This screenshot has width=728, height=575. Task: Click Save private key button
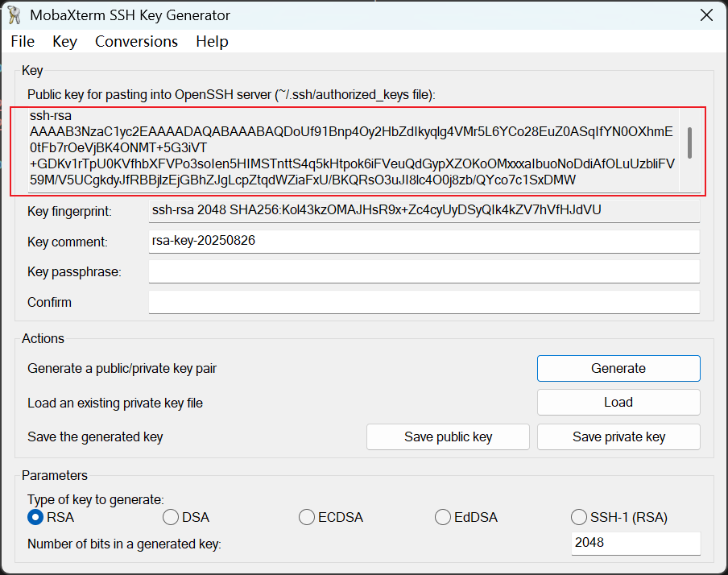coord(618,436)
